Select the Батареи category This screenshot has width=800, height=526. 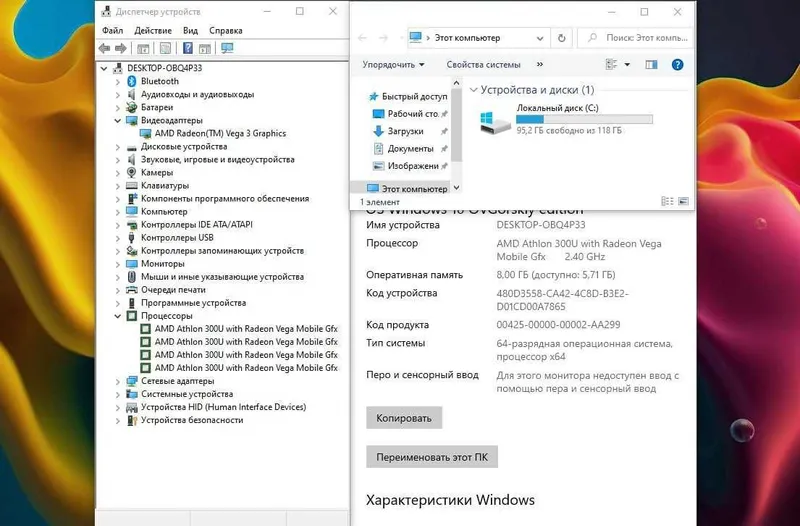point(157,107)
